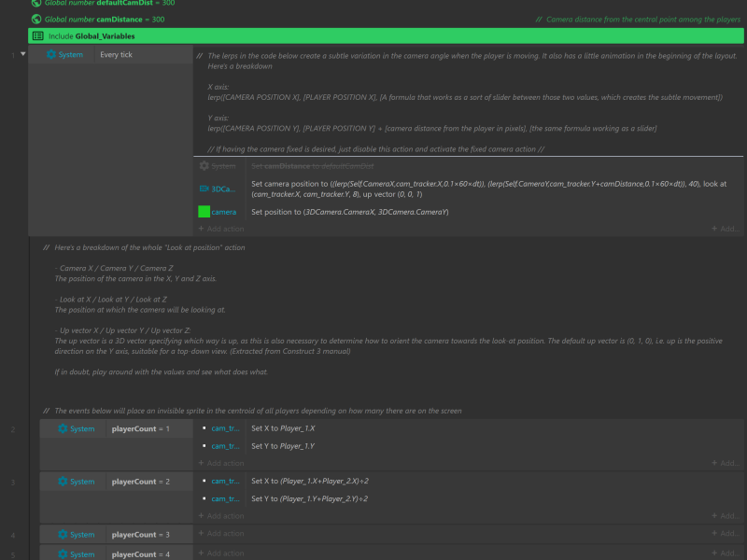This screenshot has height=560, width=747.
Task: Click the System gear icon in Every tick event
Action: [51, 54]
